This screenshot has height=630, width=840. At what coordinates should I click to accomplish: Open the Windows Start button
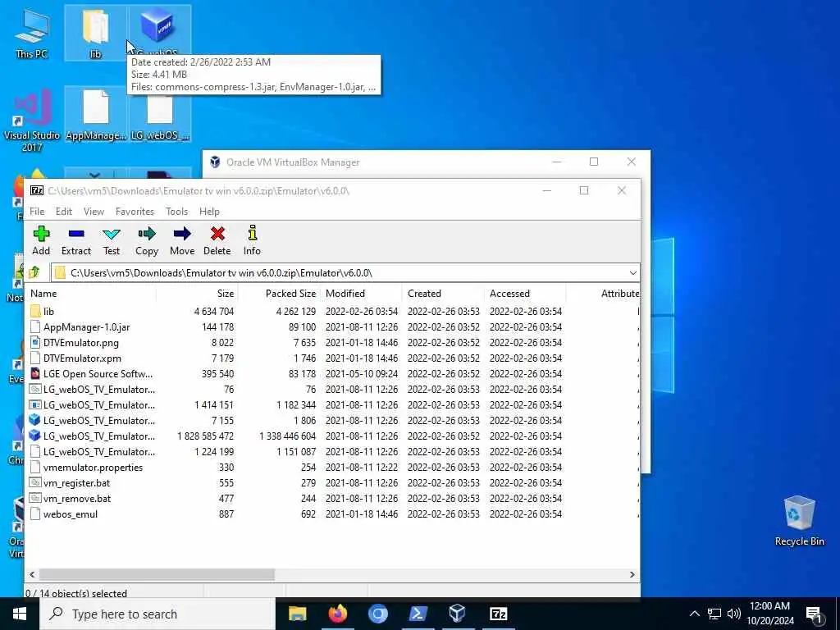(20, 614)
